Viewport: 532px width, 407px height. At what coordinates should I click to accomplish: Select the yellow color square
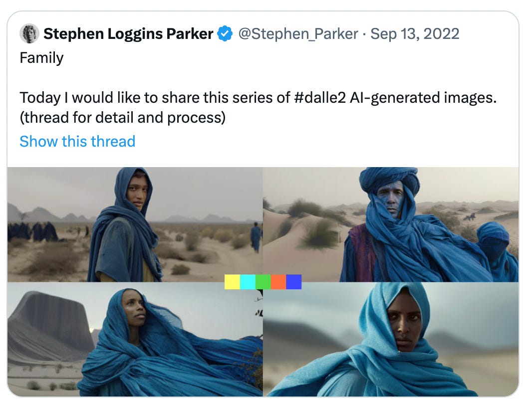pyautogui.click(x=232, y=282)
